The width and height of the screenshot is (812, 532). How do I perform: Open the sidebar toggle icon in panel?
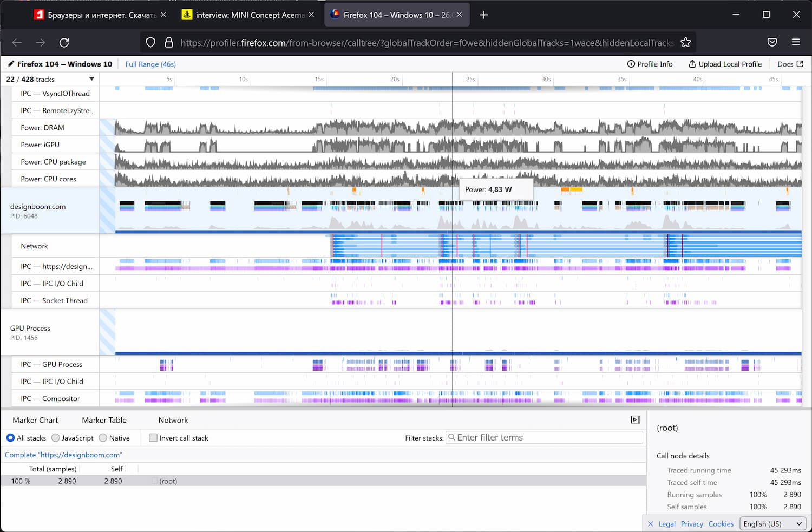pyautogui.click(x=636, y=419)
